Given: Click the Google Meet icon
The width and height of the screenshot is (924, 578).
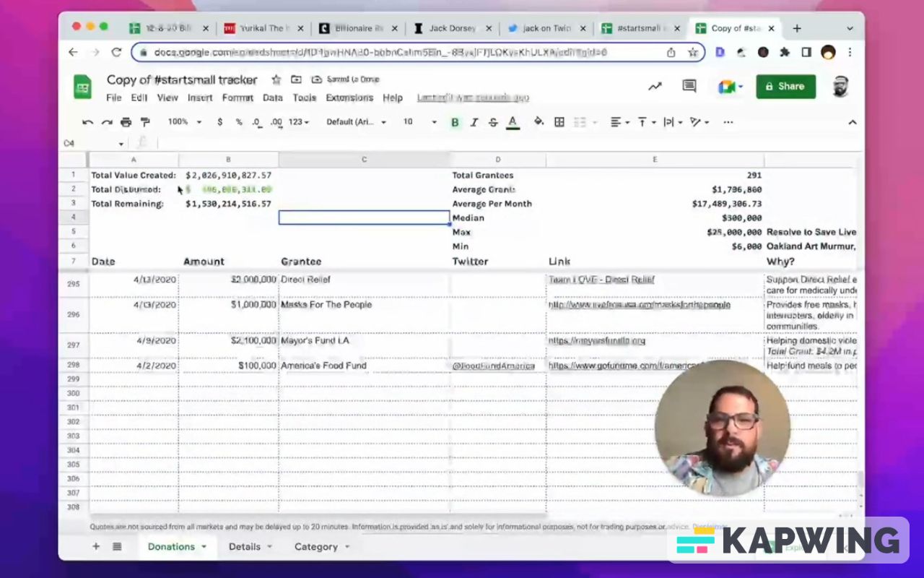Looking at the screenshot, I should point(731,87).
